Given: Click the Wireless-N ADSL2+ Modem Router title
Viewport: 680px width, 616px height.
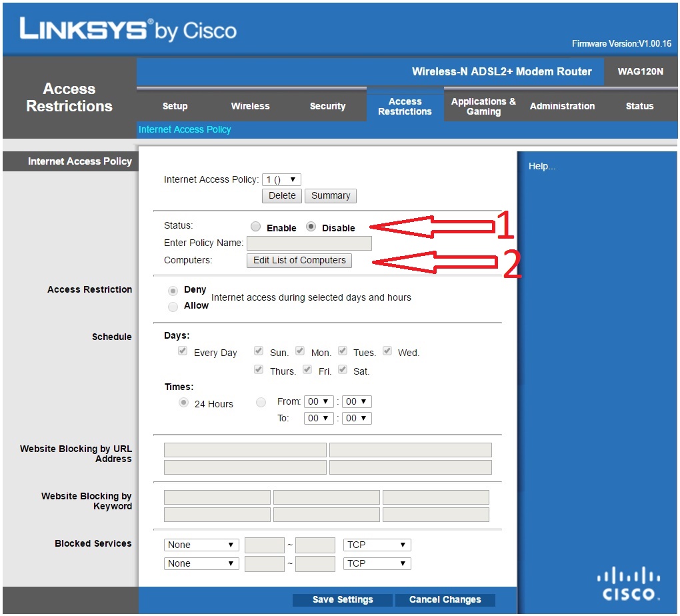Looking at the screenshot, I should point(502,71).
